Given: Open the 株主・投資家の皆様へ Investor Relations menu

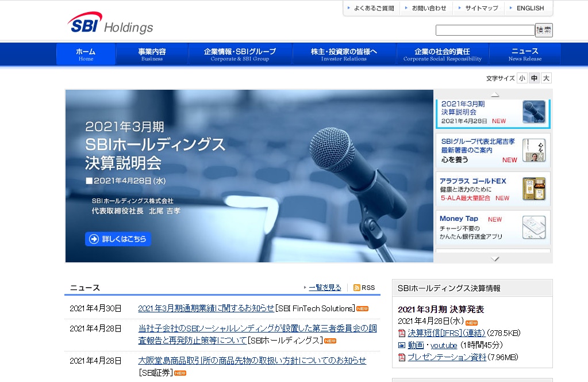Looking at the screenshot, I should [x=344, y=54].
